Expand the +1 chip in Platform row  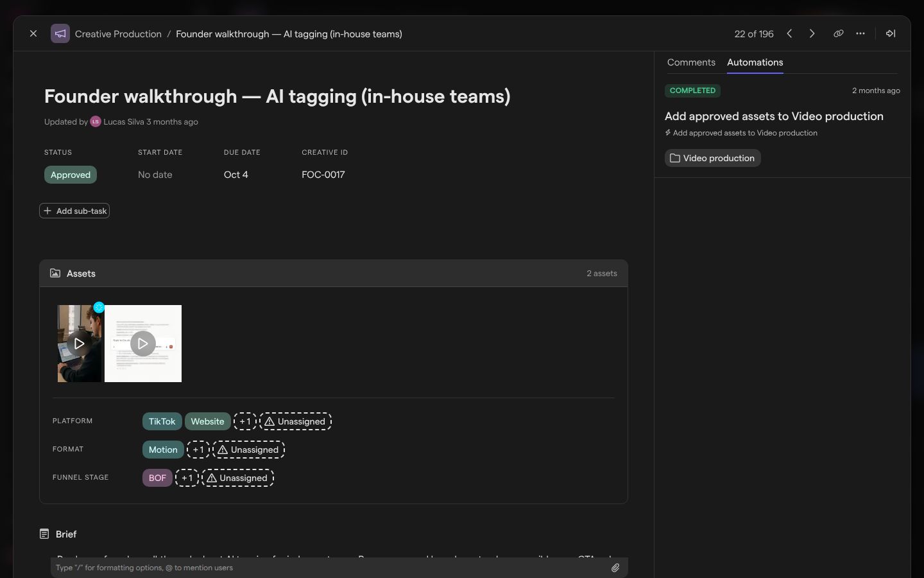point(245,421)
